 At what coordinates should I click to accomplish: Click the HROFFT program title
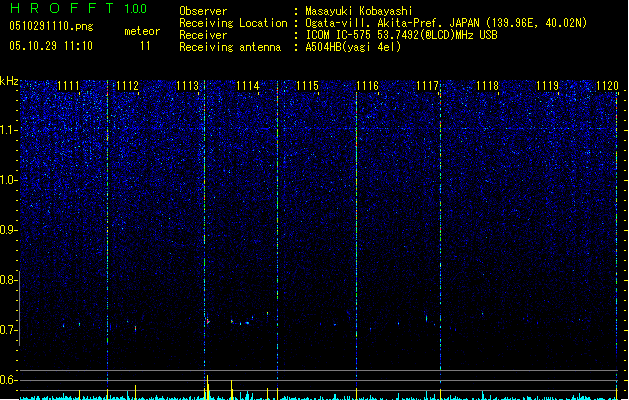point(62,8)
